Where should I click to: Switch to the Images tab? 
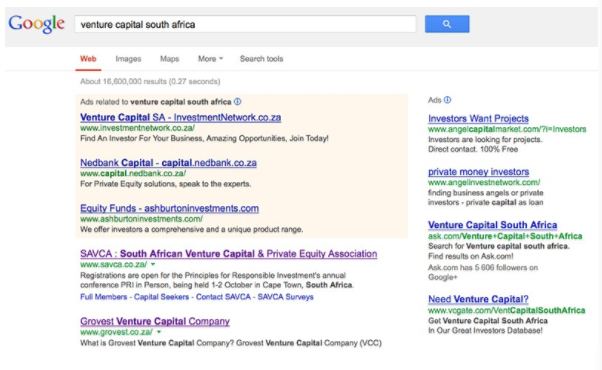pos(128,59)
